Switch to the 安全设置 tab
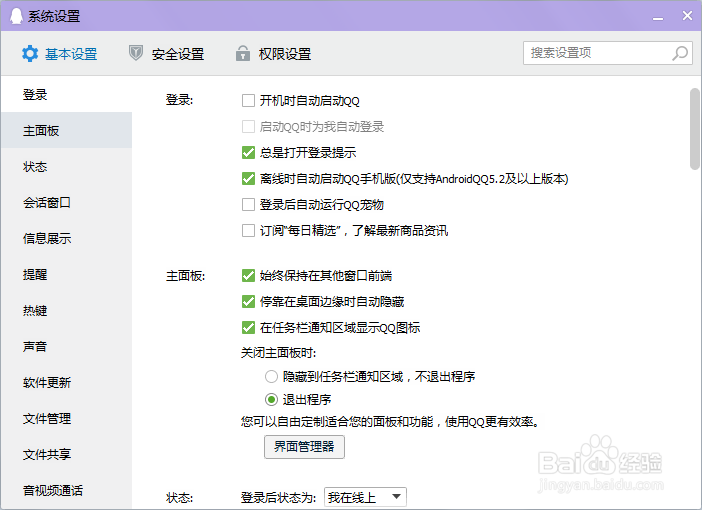Viewport: 702px width, 510px height. tap(167, 54)
